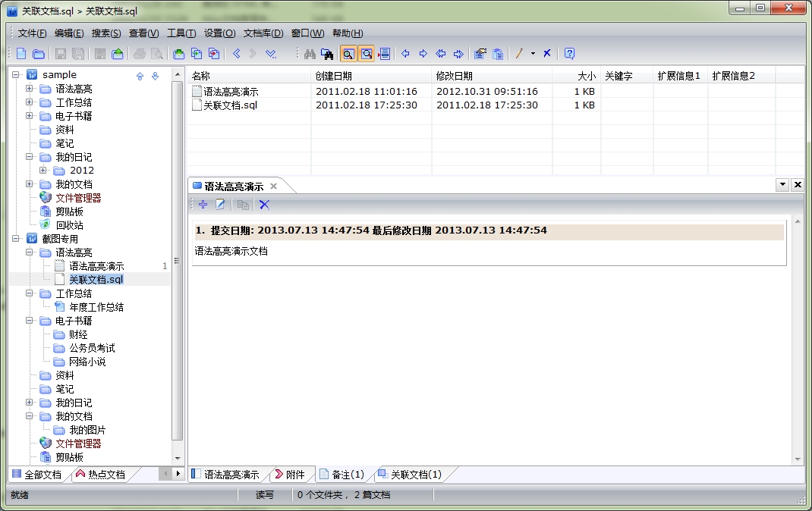This screenshot has height=511, width=812.
Task: Open the help question mark icon
Action: tap(569, 54)
